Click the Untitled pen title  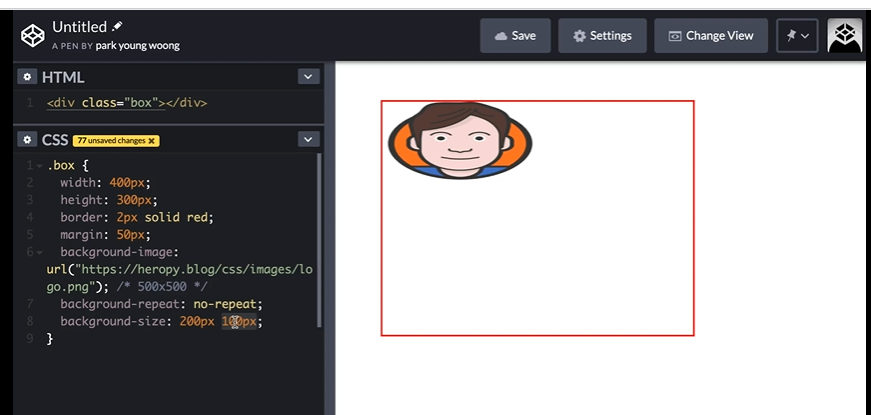[x=79, y=27]
